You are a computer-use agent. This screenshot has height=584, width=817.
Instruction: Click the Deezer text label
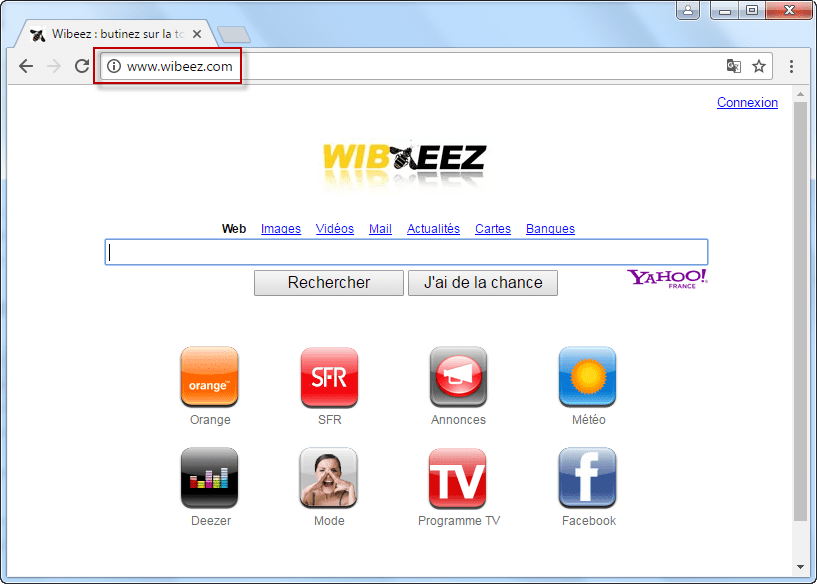click(211, 521)
